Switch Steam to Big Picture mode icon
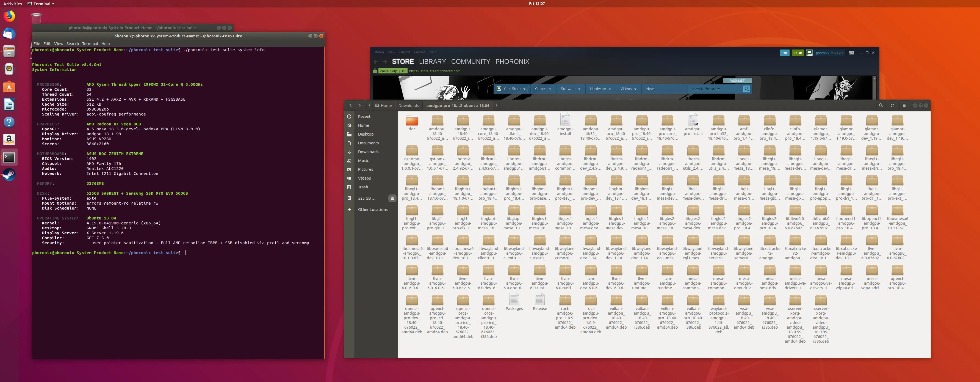Viewport: 980px width, 382px height. point(851,53)
